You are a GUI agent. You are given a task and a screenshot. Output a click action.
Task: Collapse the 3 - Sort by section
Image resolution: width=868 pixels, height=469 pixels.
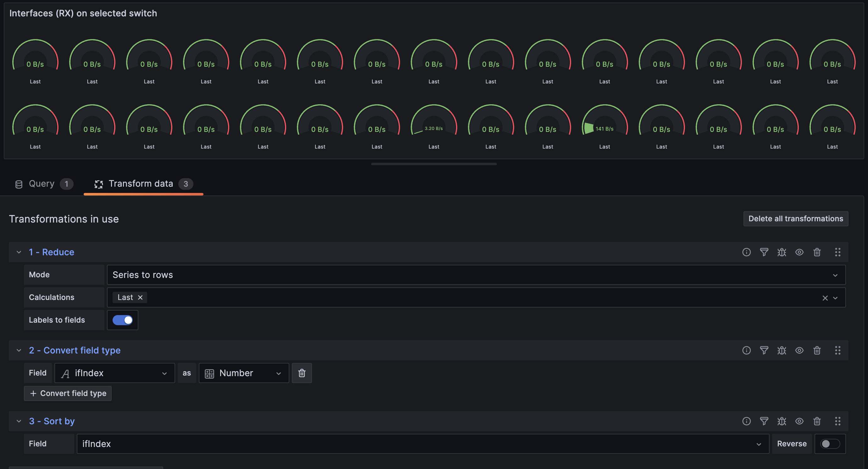19,421
